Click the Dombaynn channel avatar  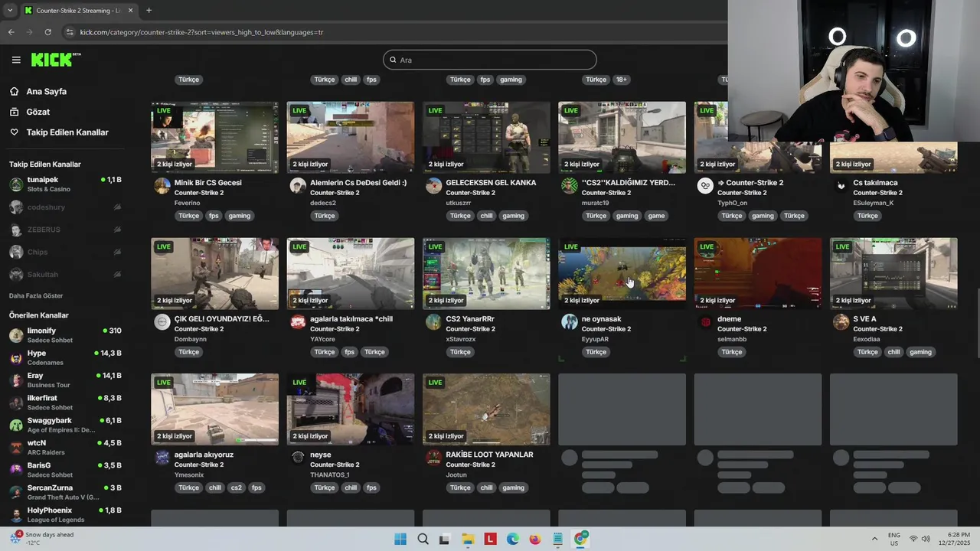pos(162,322)
